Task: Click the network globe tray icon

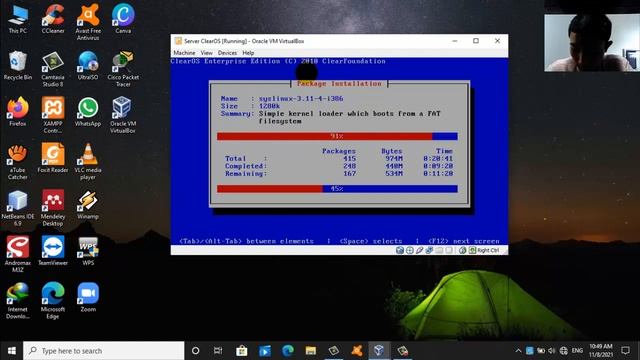Action: tap(564, 351)
